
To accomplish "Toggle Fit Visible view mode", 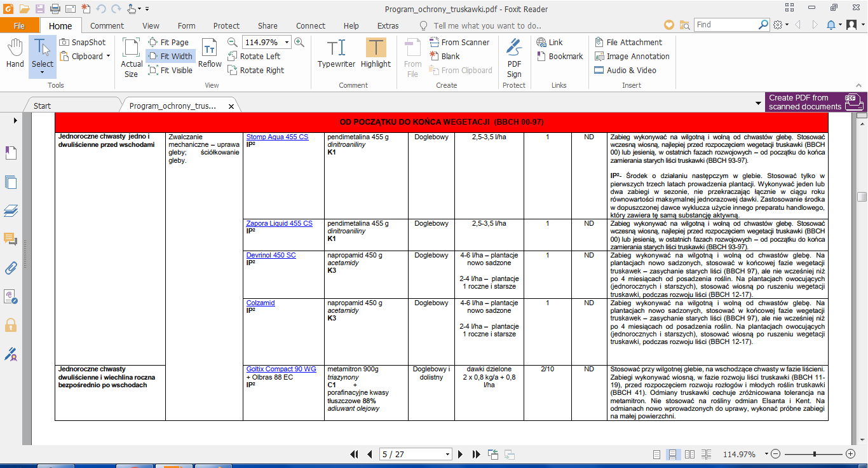I will (x=170, y=70).
